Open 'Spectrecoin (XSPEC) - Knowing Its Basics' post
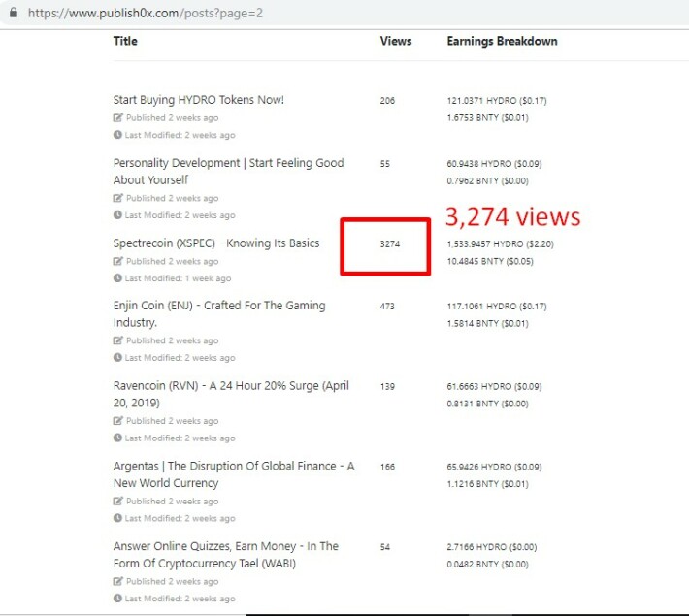The height and width of the screenshot is (616, 689). pos(216,243)
